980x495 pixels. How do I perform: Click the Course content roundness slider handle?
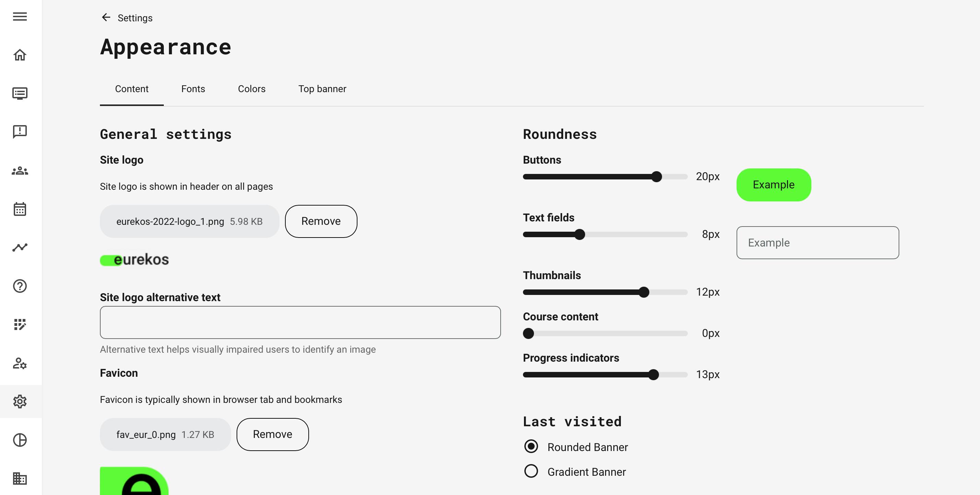(x=528, y=333)
